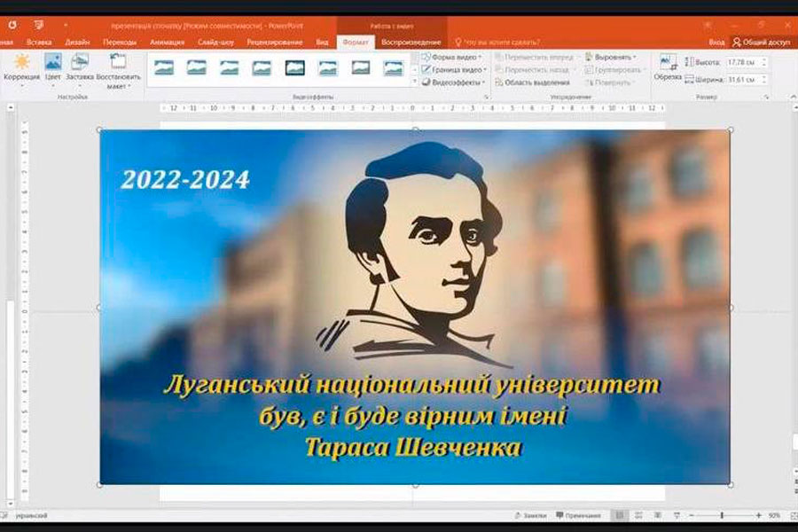
Task: Click the Shevchenko portrait on the slide
Action: pos(415,254)
